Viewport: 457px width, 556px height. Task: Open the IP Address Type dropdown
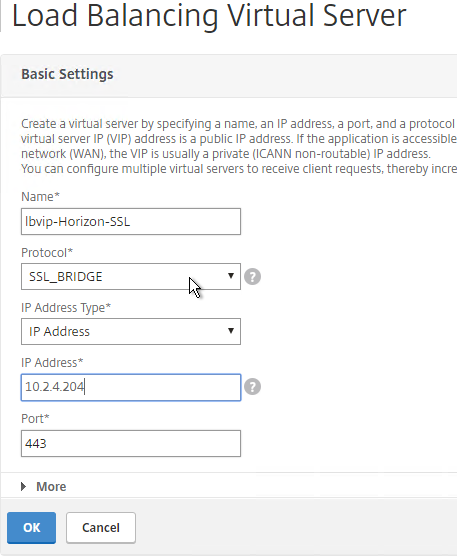pyautogui.click(x=131, y=332)
